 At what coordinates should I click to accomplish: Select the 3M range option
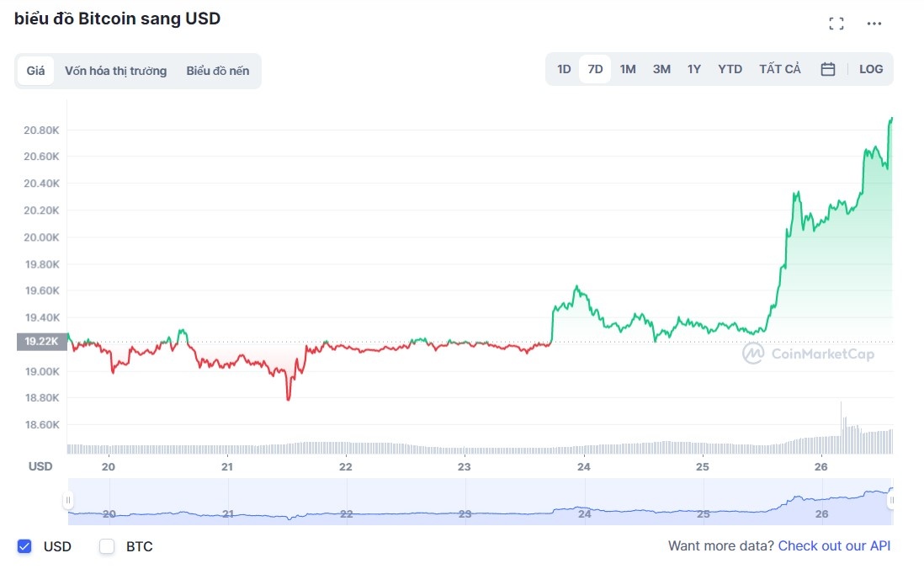click(x=661, y=69)
